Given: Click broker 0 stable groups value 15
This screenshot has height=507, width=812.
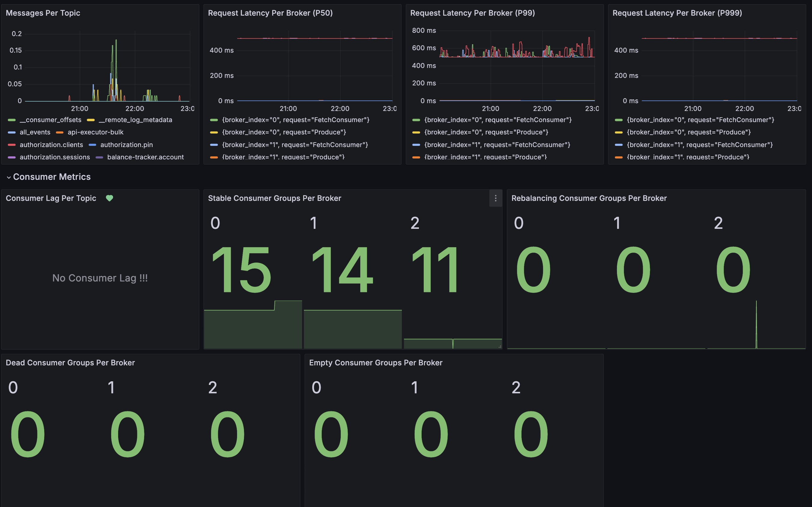Looking at the screenshot, I should pyautogui.click(x=241, y=270).
